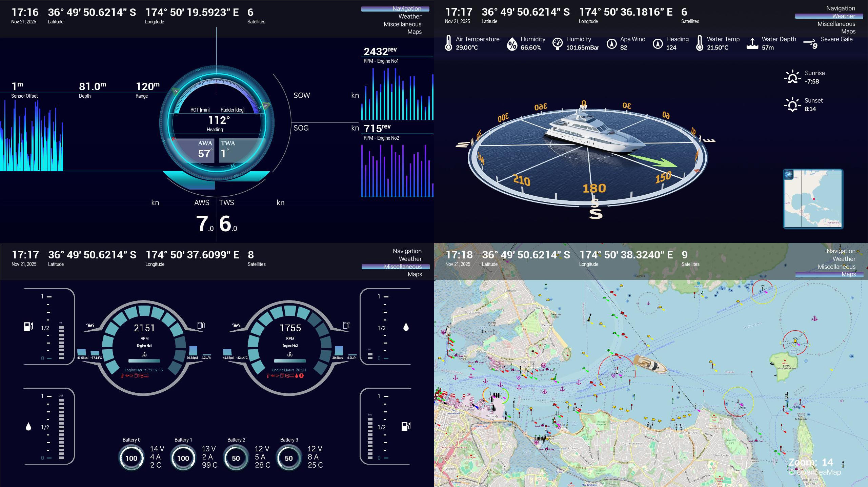Select the Apa Wind compass icon
This screenshot has height=487, width=868.
[612, 44]
